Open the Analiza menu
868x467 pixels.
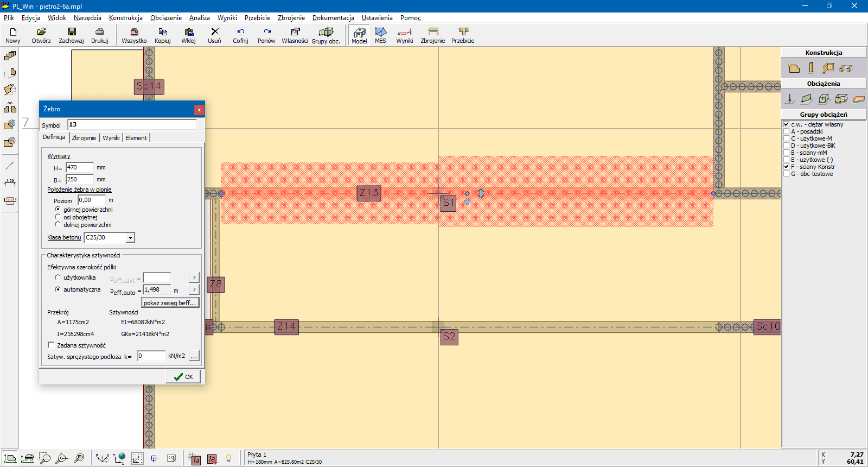pyautogui.click(x=200, y=18)
